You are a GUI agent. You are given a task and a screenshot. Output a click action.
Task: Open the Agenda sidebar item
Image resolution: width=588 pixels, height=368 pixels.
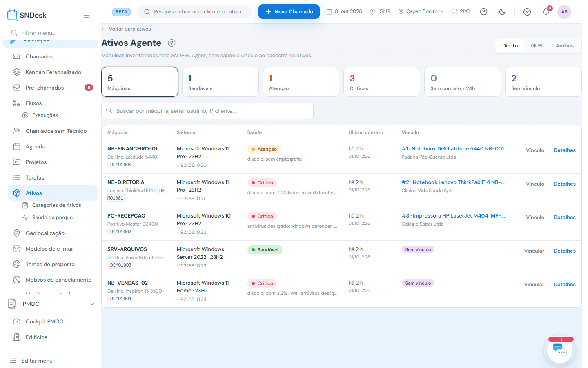point(53,146)
